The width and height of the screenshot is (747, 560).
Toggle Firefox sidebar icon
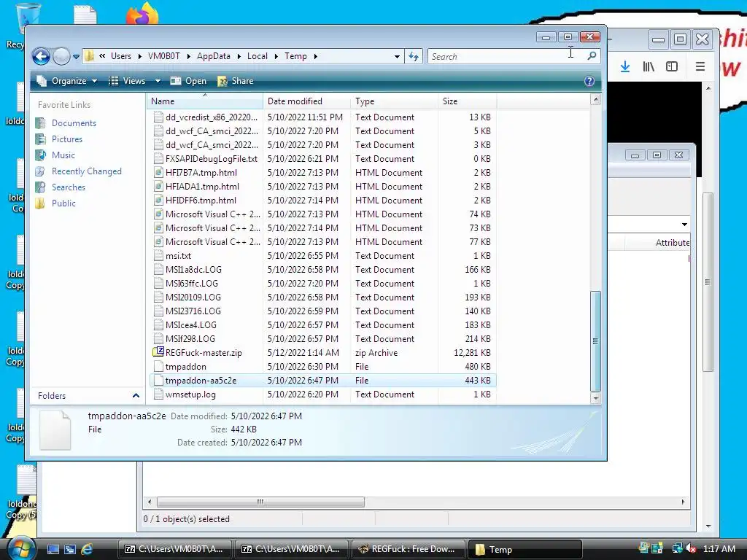point(672,66)
